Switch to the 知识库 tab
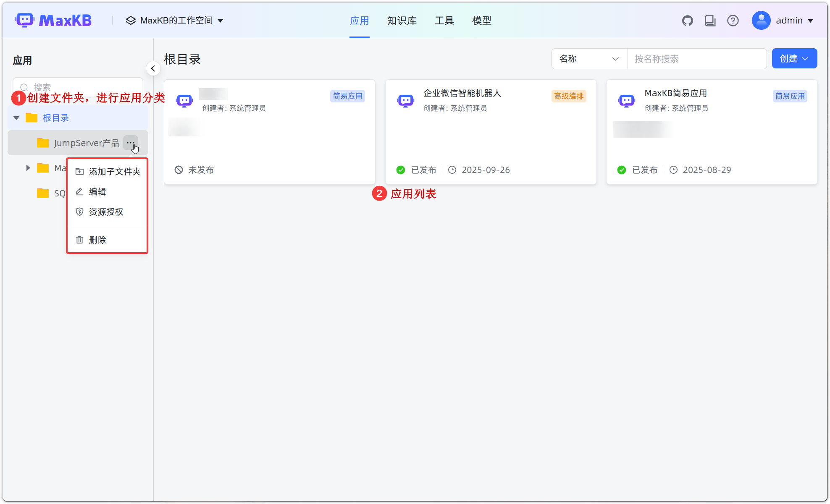830x504 pixels. 402,20
